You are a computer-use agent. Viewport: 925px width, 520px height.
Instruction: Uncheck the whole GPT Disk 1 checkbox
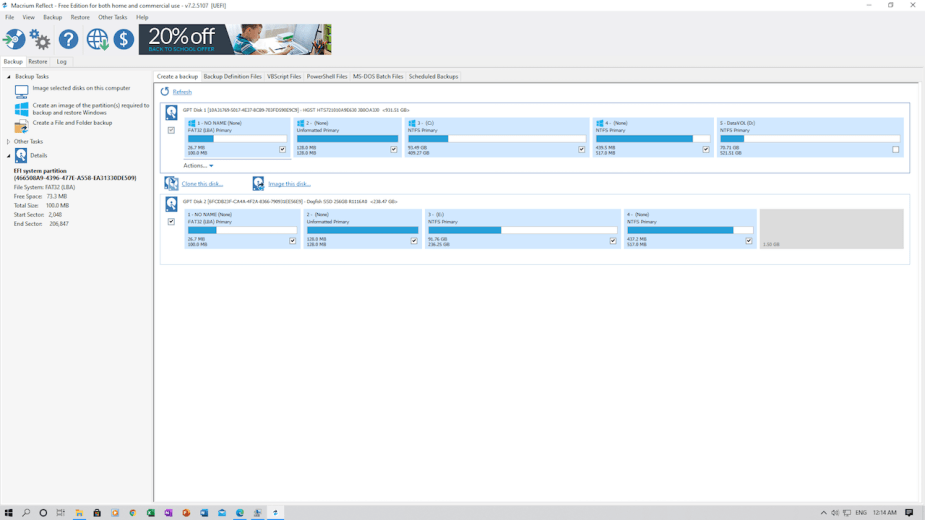coord(171,131)
